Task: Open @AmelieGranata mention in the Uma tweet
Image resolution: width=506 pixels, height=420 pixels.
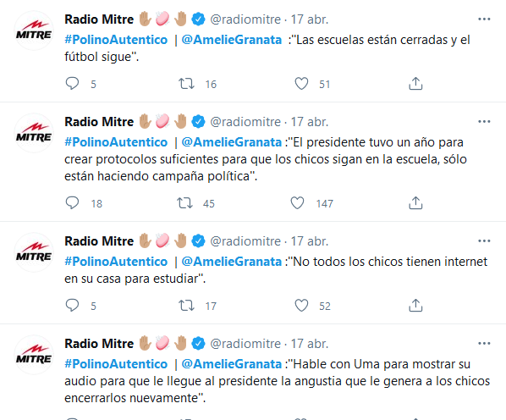Action: coord(232,364)
